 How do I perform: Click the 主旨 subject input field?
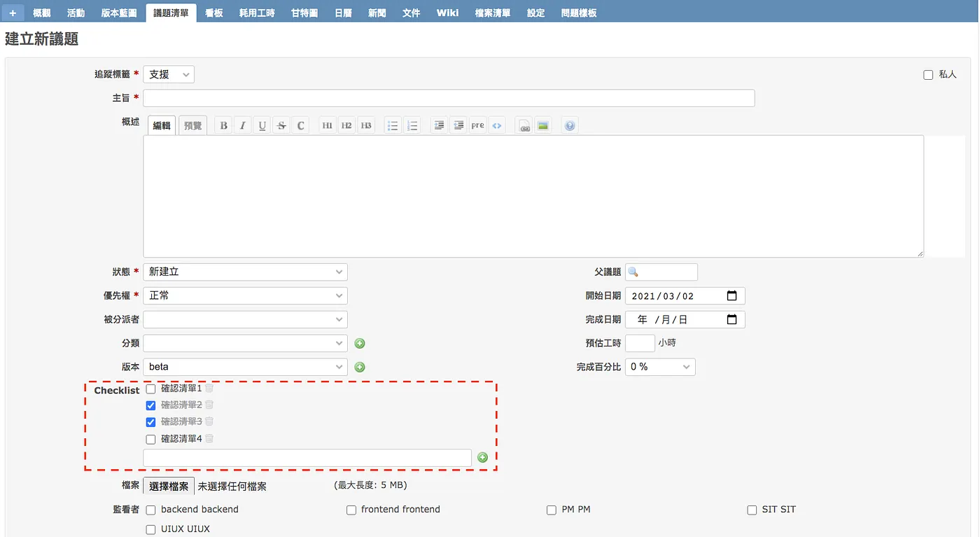click(x=449, y=98)
